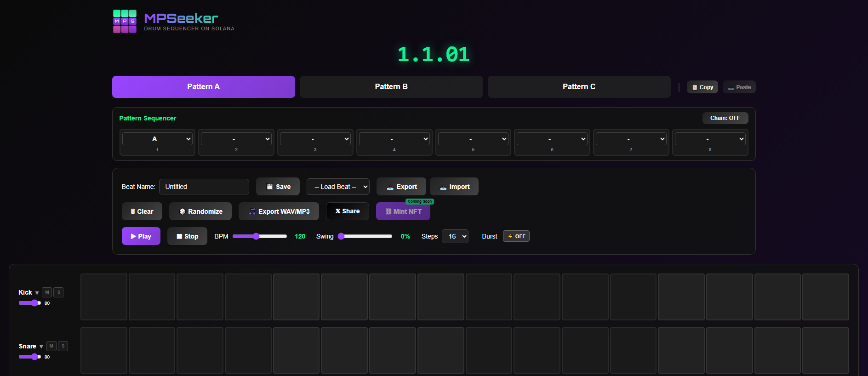Open the Steps count dropdown

pyautogui.click(x=455, y=236)
